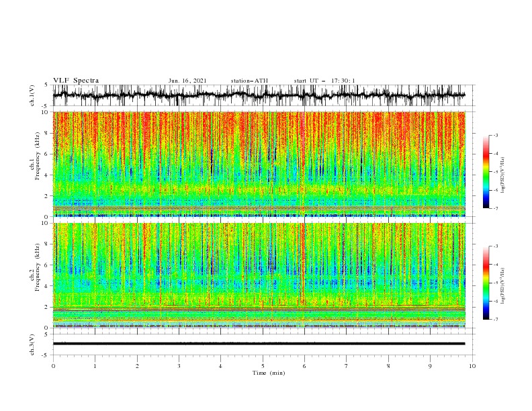Click the 'Time (min)' axis label

pyautogui.click(x=269, y=373)
